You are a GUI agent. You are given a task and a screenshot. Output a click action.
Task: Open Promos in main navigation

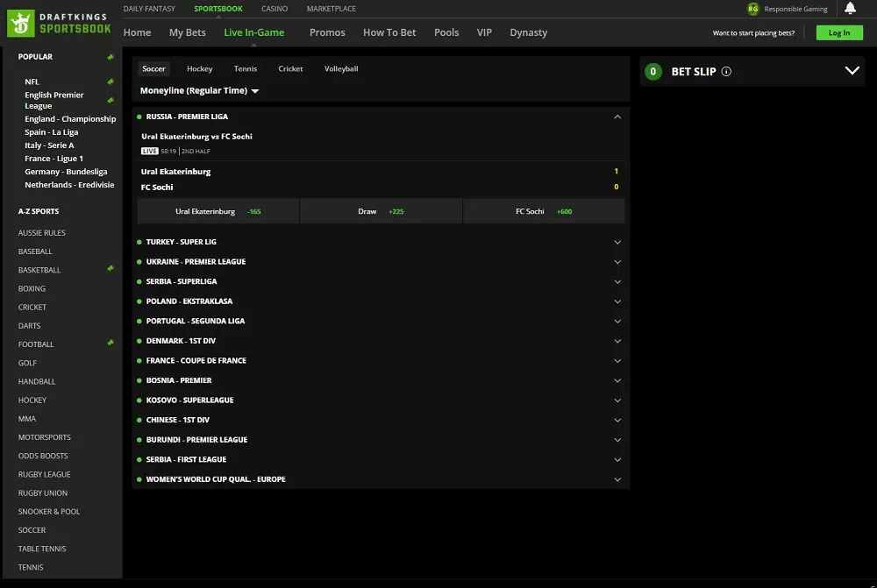coord(327,32)
